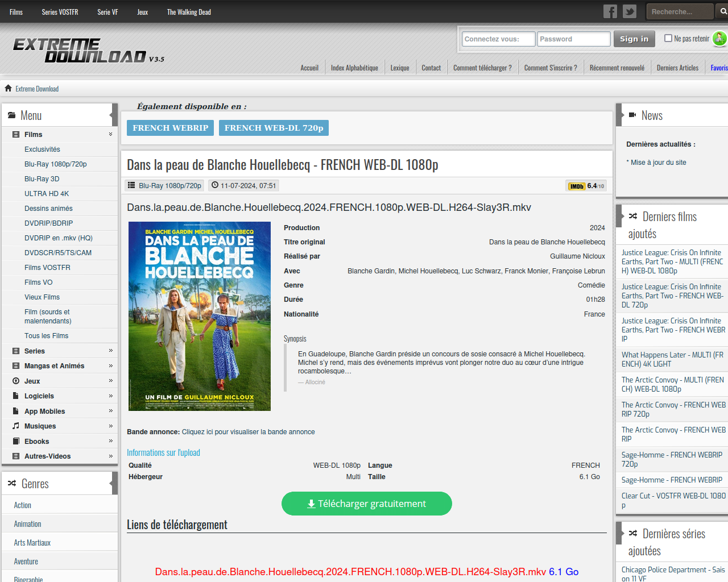Open Comment télécharger ? page
728x582 pixels.
click(482, 68)
